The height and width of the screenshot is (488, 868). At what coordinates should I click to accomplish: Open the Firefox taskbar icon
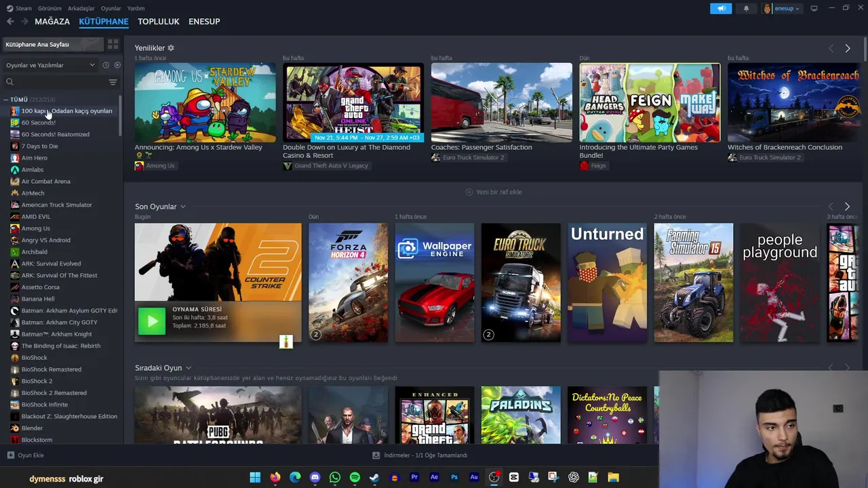tap(275, 477)
